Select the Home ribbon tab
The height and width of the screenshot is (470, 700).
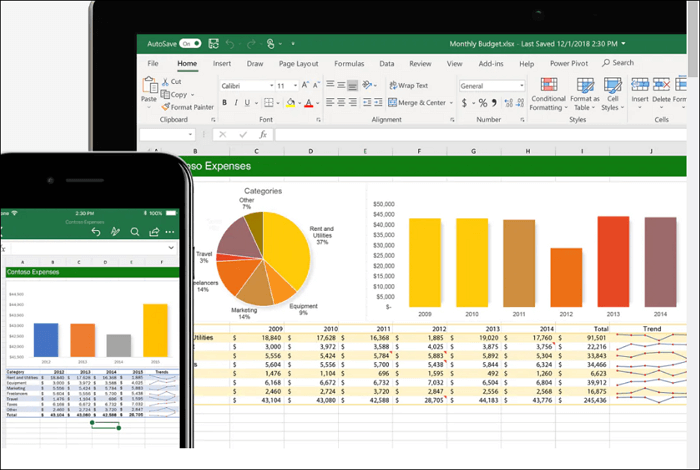point(187,63)
